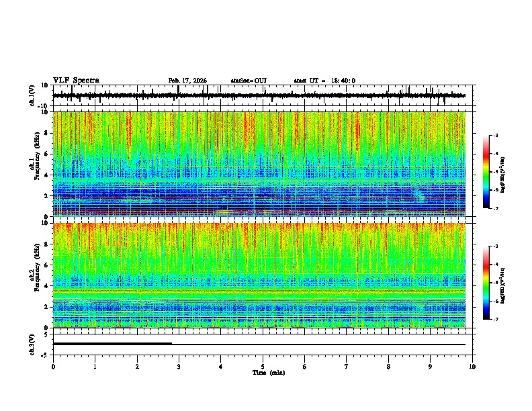Click the "ch.1(V)" axis label
The image size is (532, 411).
tap(32, 95)
